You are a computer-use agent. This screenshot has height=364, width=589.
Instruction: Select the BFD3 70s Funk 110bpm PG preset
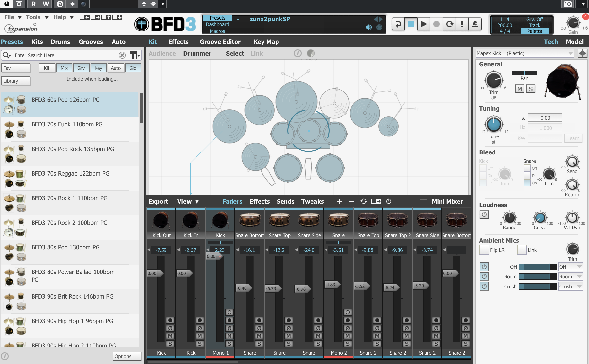pyautogui.click(x=67, y=124)
